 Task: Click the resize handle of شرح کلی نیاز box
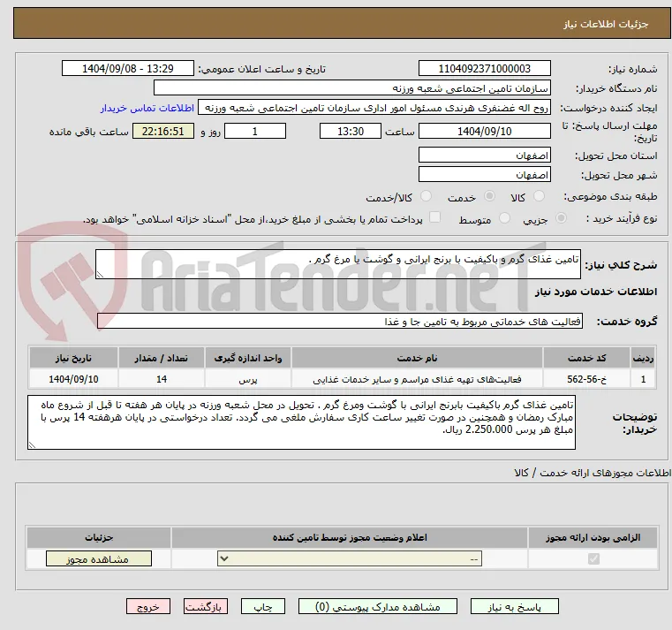[100, 275]
